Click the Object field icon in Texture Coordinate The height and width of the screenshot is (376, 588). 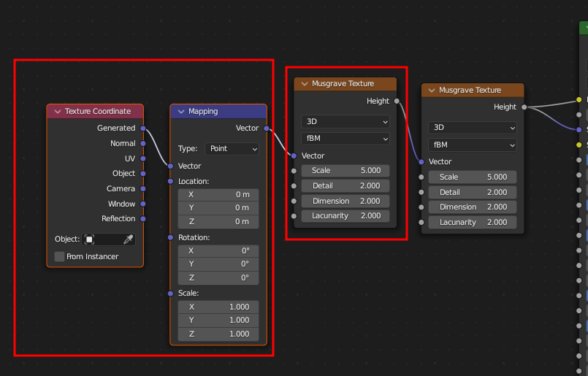pos(89,239)
